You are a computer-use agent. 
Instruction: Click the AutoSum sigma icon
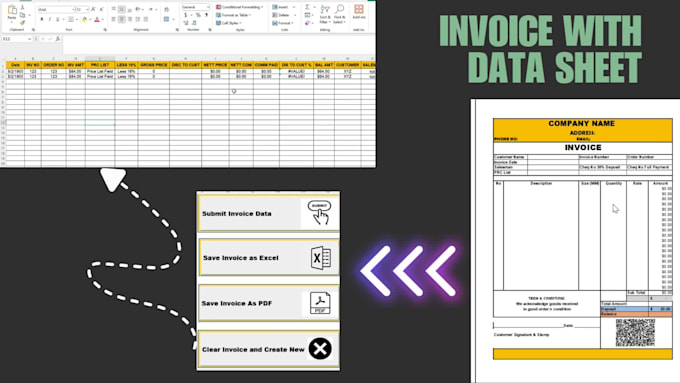click(308, 7)
